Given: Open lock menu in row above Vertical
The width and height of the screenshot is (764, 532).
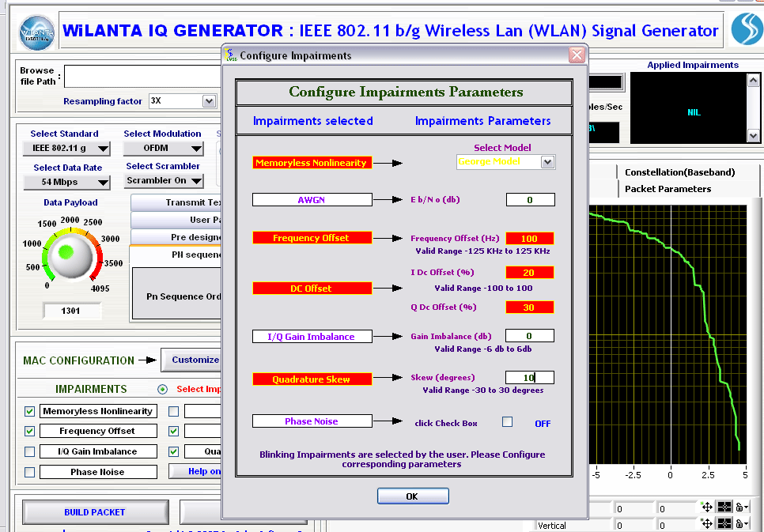Looking at the screenshot, I should click(x=742, y=507).
